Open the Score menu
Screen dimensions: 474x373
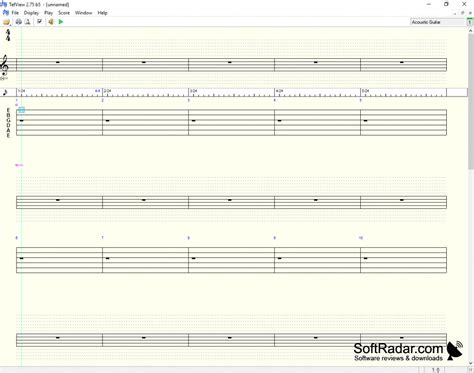(64, 13)
